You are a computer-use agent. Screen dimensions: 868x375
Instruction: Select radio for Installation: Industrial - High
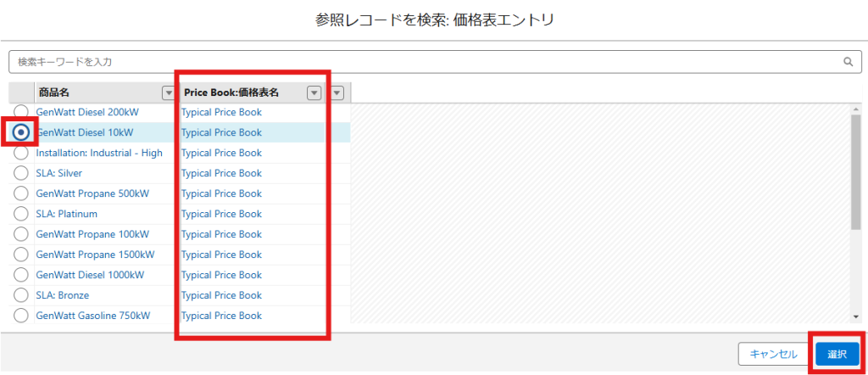point(20,153)
